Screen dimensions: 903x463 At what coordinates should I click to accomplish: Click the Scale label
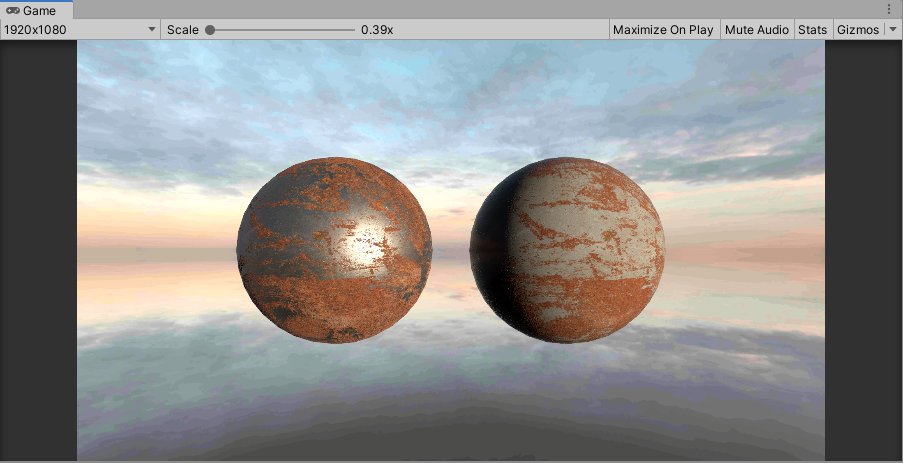tap(183, 30)
